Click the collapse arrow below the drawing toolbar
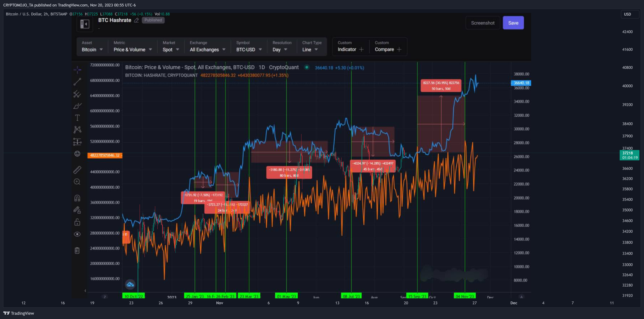 pos(85,291)
